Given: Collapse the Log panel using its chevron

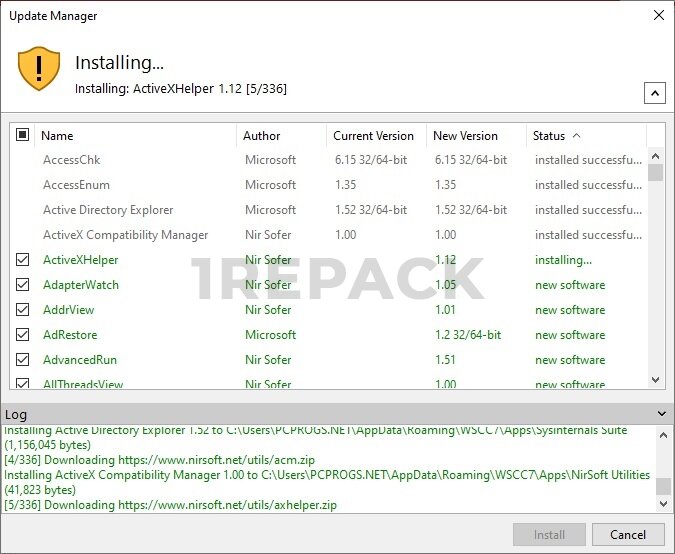Looking at the screenshot, I should coord(659,414).
